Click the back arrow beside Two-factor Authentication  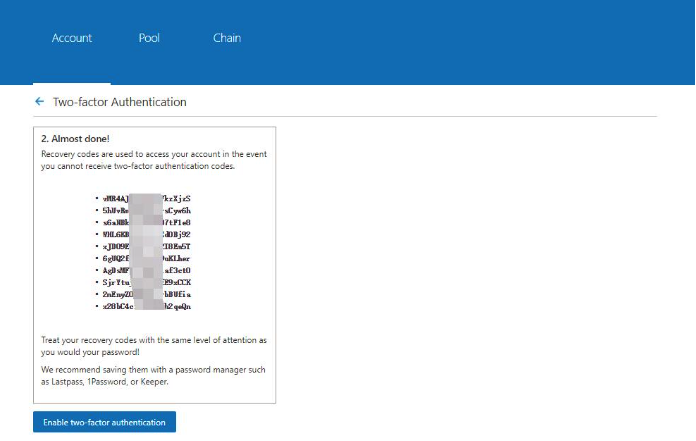(x=39, y=102)
